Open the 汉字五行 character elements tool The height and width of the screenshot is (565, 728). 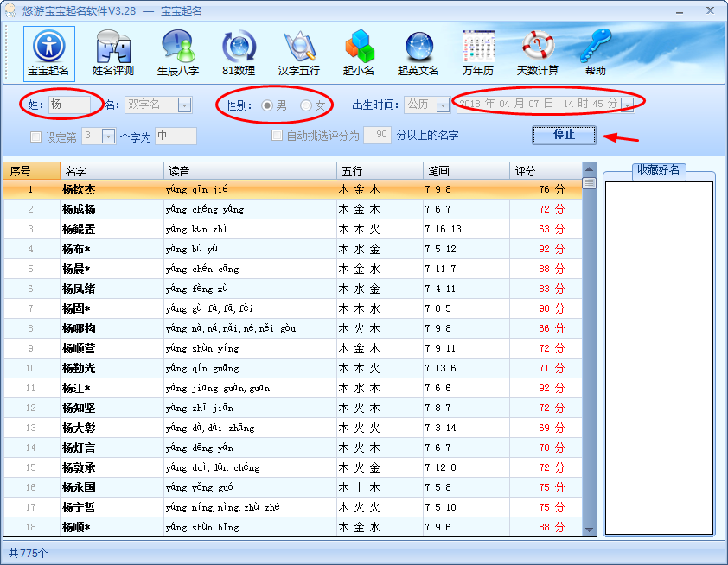tap(299, 53)
